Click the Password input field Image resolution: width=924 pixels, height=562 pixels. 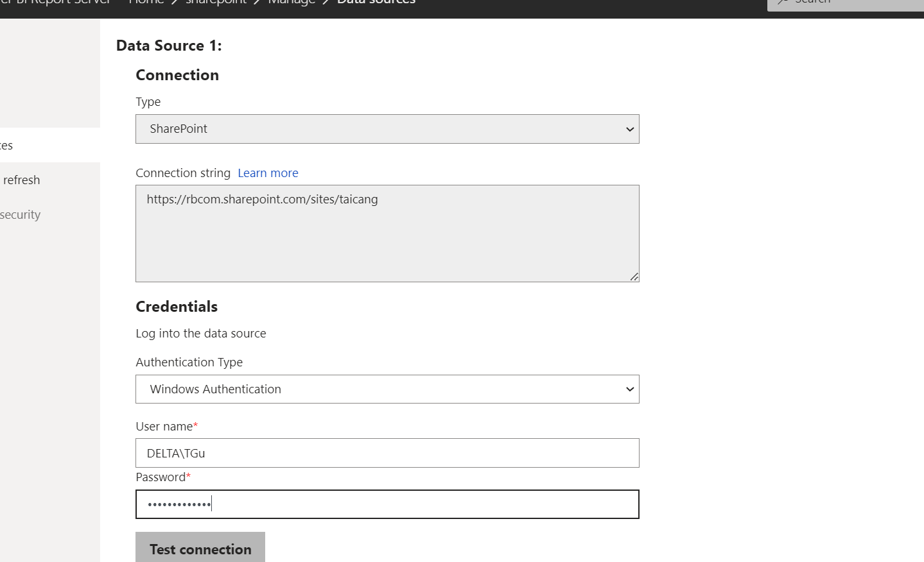[x=387, y=504]
